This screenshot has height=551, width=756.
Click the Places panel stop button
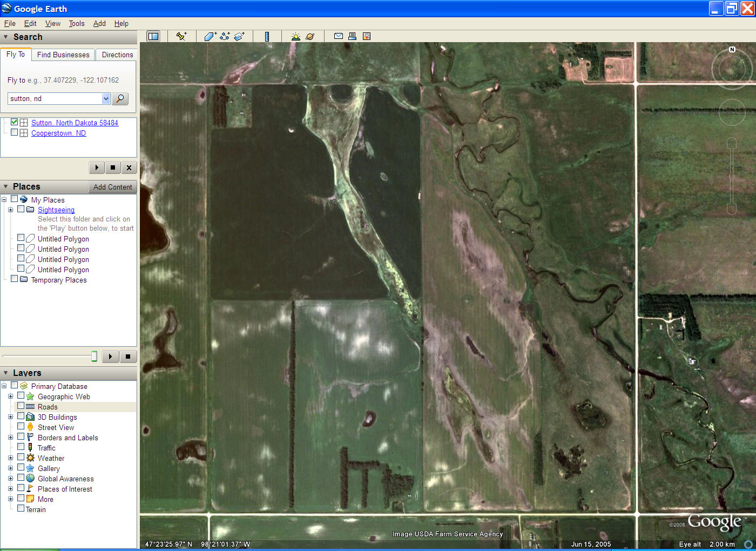tap(128, 357)
